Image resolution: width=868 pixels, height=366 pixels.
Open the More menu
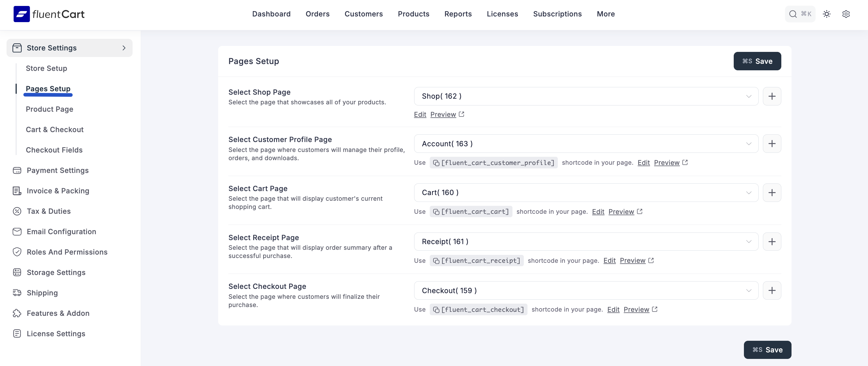(x=605, y=14)
